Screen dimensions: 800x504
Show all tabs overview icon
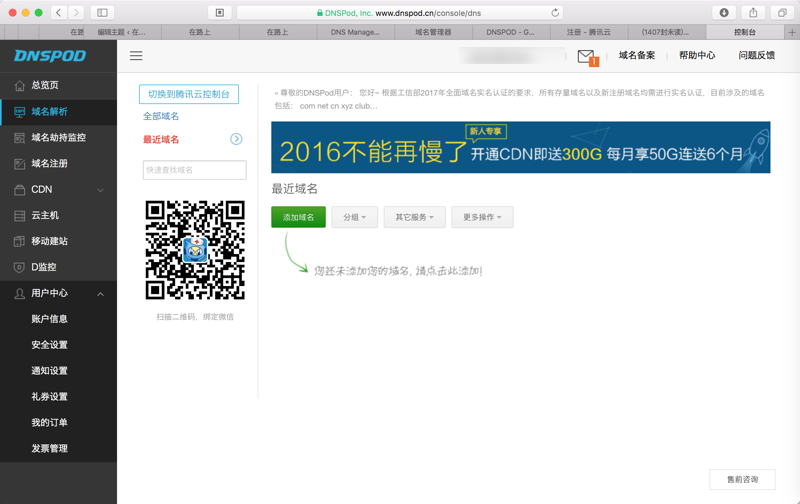(x=782, y=12)
